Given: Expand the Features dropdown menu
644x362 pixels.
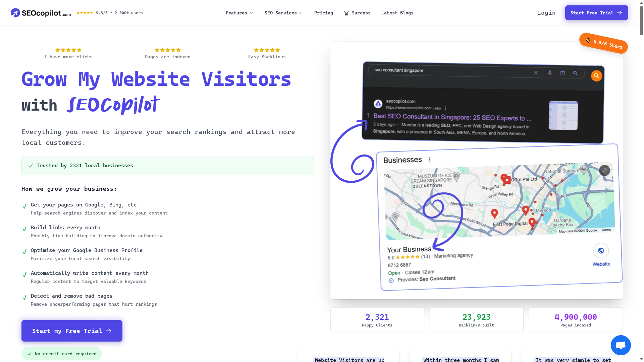Looking at the screenshot, I should [239, 13].
